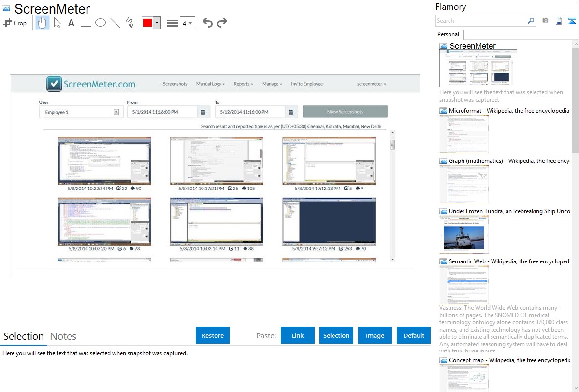The image size is (579, 392).
Task: Paste as Image button
Action: pyautogui.click(x=375, y=335)
